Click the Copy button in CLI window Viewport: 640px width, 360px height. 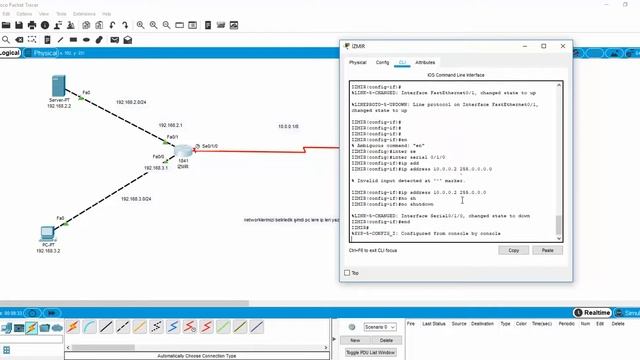513,250
